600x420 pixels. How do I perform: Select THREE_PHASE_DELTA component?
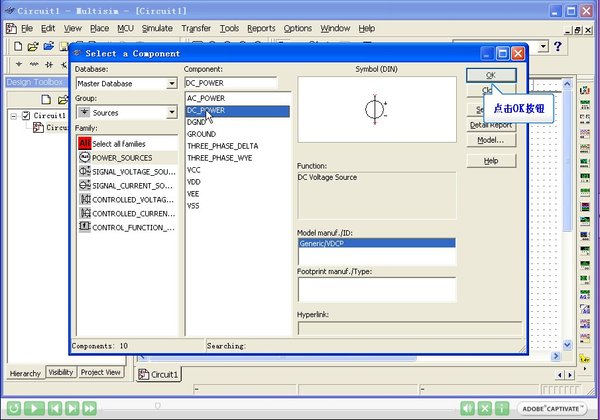pos(237,146)
